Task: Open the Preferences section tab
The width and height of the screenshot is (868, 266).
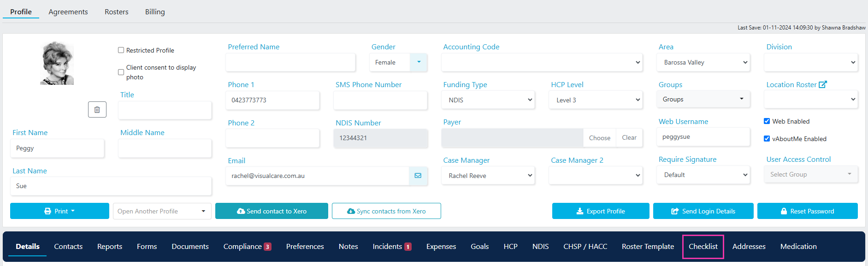Action: tap(305, 247)
